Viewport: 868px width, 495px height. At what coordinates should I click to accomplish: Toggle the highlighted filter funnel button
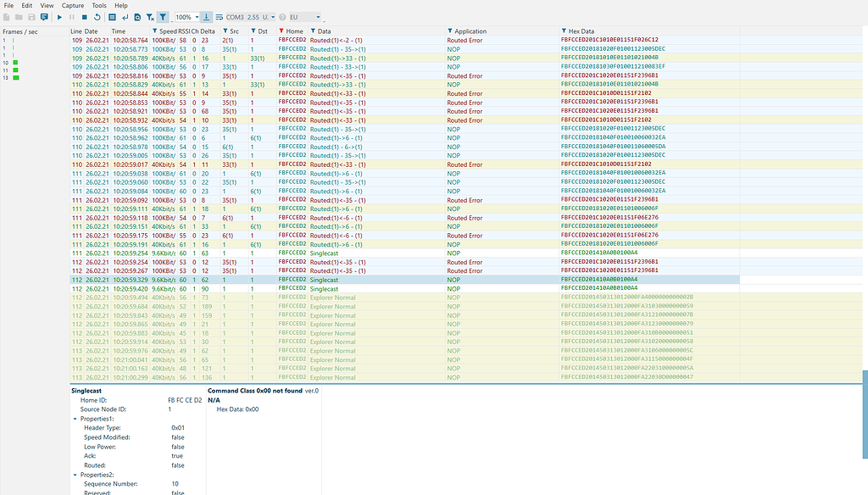point(163,17)
